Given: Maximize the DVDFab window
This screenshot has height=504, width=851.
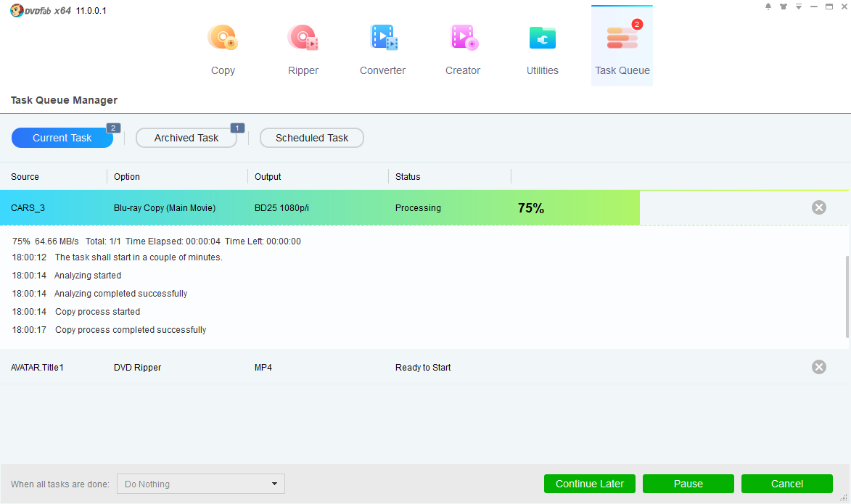Looking at the screenshot, I should (829, 7).
